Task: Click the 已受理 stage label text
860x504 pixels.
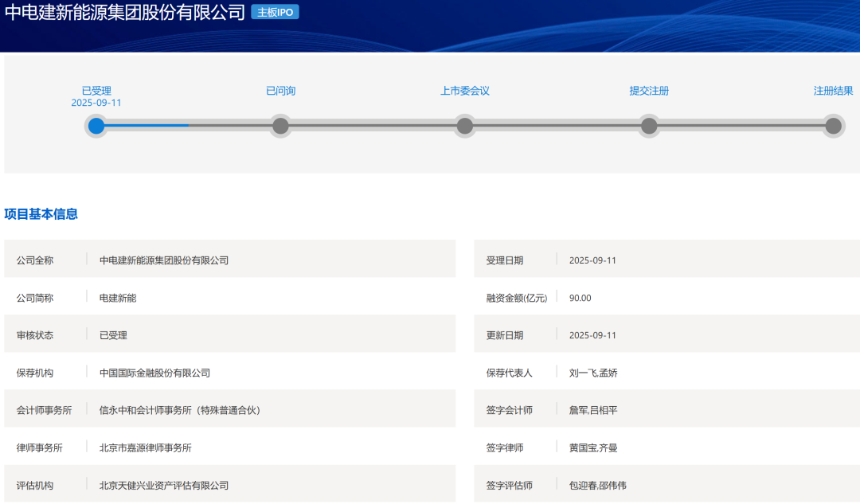Action: coord(96,91)
